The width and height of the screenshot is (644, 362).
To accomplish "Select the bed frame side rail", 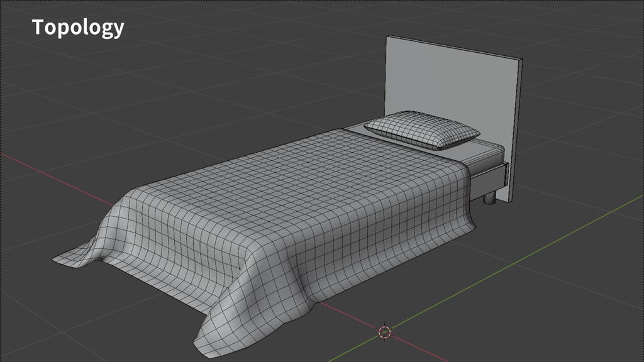I will (x=487, y=176).
